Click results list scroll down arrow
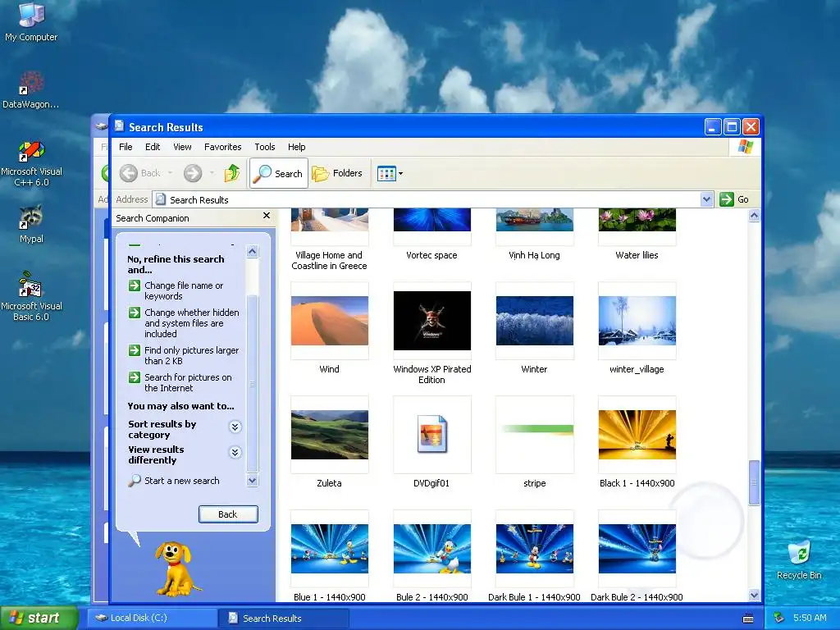Screen dimensions: 840x630 (755, 596)
